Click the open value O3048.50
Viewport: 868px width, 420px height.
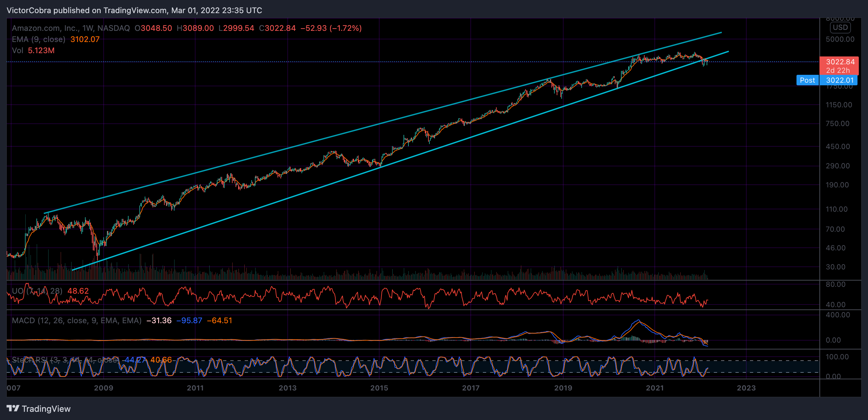point(153,28)
